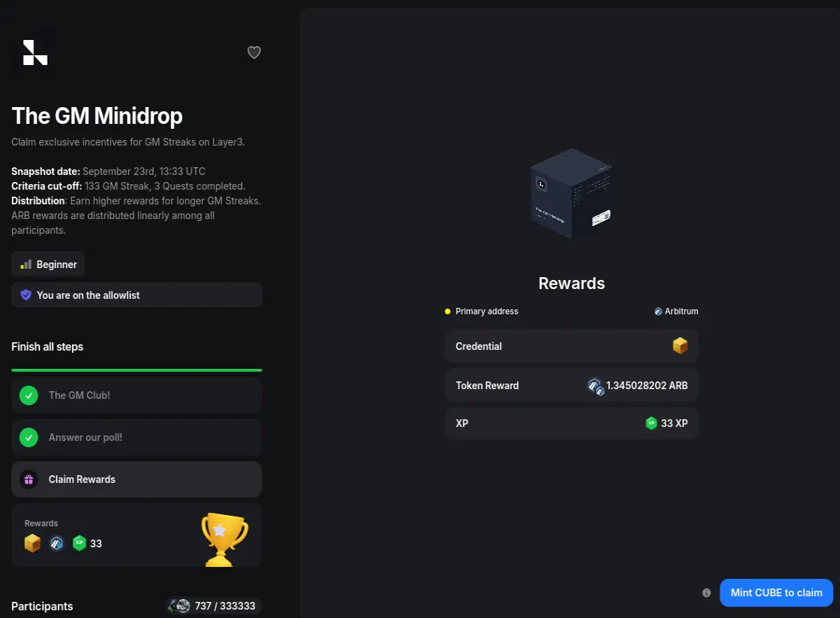Click the 1.345028202 ARB amount
Screen dimensions: 840x618
pos(647,386)
